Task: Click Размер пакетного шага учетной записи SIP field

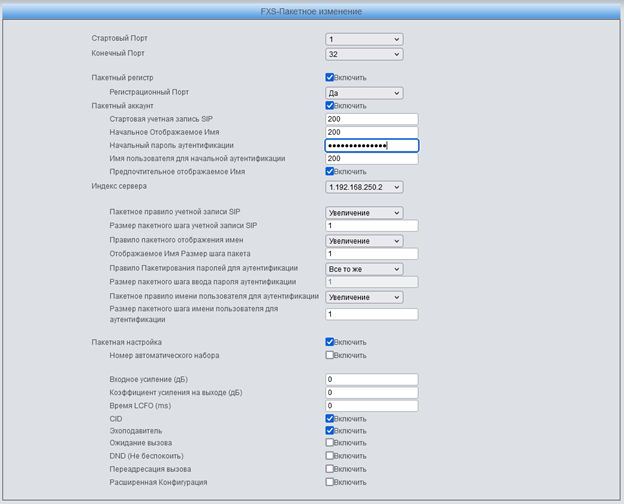Action: click(x=372, y=226)
